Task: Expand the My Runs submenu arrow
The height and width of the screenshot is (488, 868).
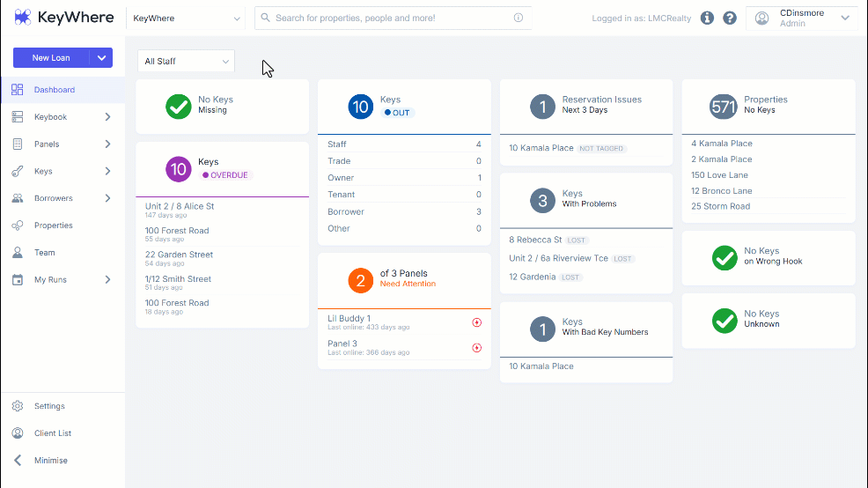Action: (x=108, y=280)
